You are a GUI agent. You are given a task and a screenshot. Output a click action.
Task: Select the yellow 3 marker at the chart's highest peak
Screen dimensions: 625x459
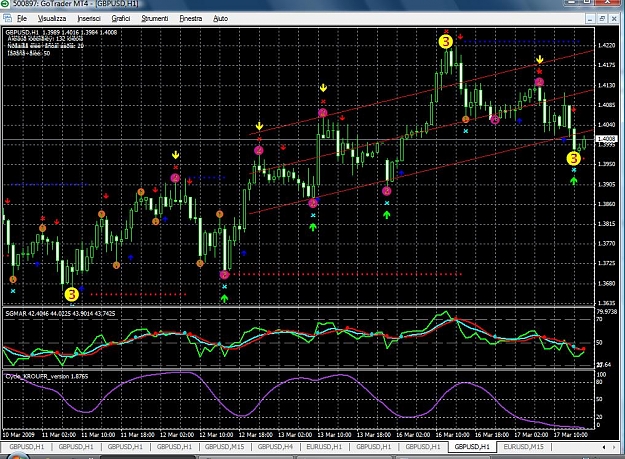pyautogui.click(x=446, y=41)
